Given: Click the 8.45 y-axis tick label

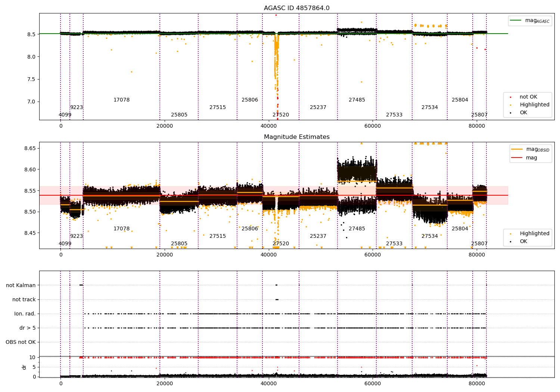Looking at the screenshot, I should click(x=30, y=233).
